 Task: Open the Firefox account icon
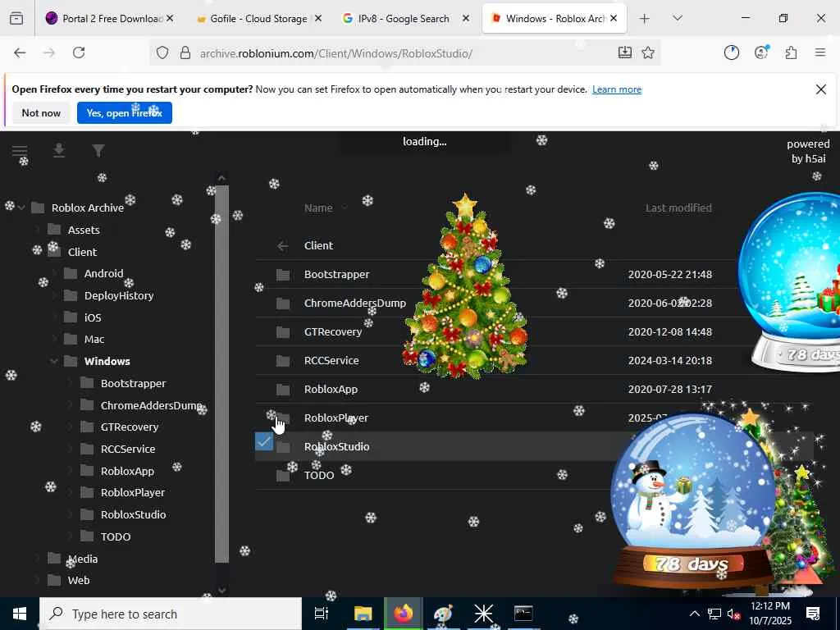[761, 52]
